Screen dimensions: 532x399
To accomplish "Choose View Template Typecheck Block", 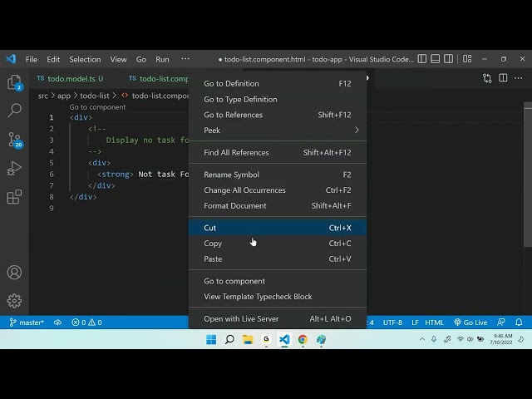I will (x=278, y=297).
